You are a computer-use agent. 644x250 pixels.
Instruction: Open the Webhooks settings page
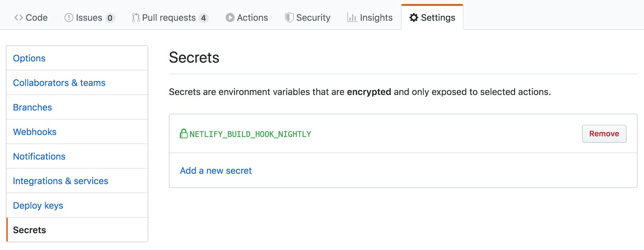pyautogui.click(x=35, y=132)
